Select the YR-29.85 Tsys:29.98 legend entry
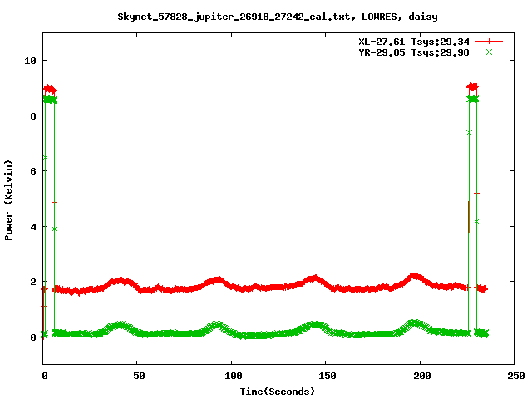The height and width of the screenshot is (399, 532). tap(414, 52)
